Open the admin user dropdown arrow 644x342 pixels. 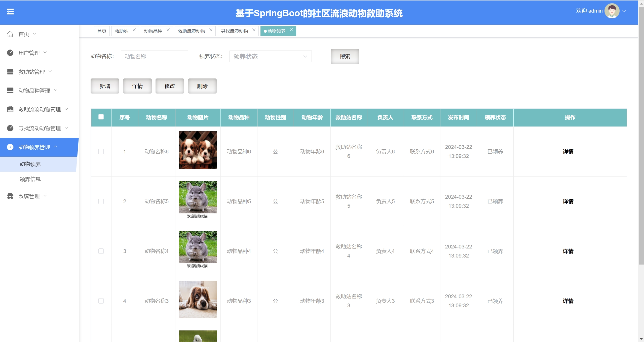pyautogui.click(x=624, y=11)
